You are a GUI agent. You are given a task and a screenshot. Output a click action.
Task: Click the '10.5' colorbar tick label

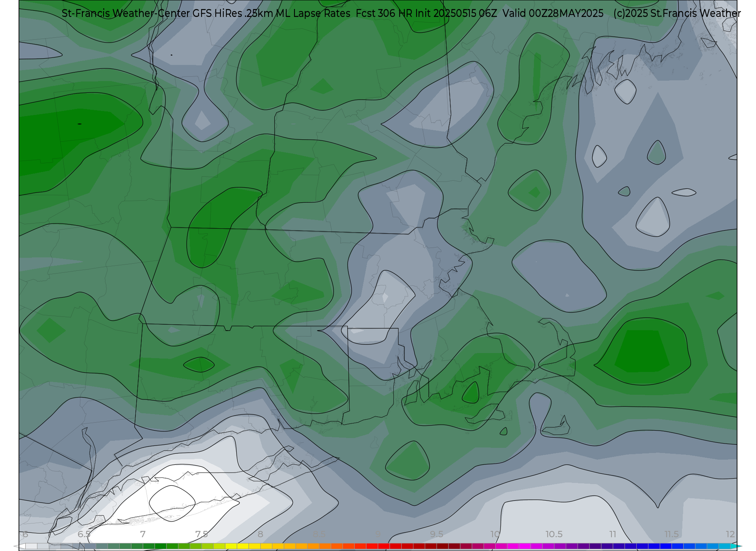pos(554,534)
